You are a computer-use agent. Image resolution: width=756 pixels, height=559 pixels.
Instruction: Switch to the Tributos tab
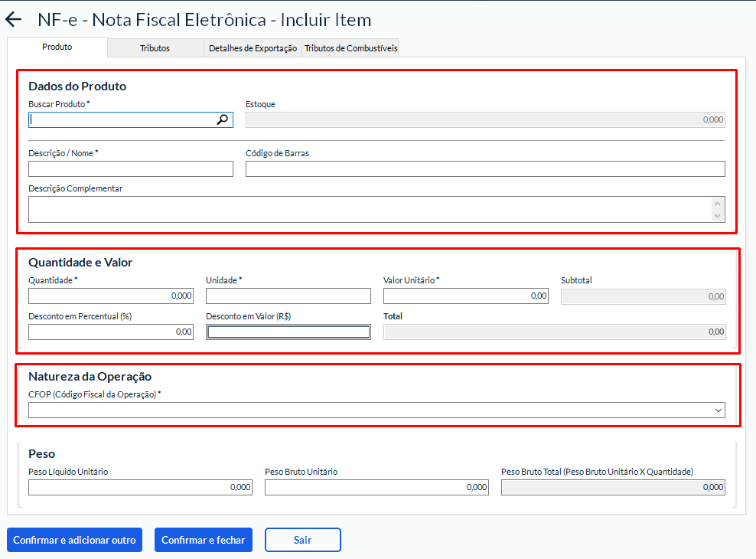pos(155,47)
